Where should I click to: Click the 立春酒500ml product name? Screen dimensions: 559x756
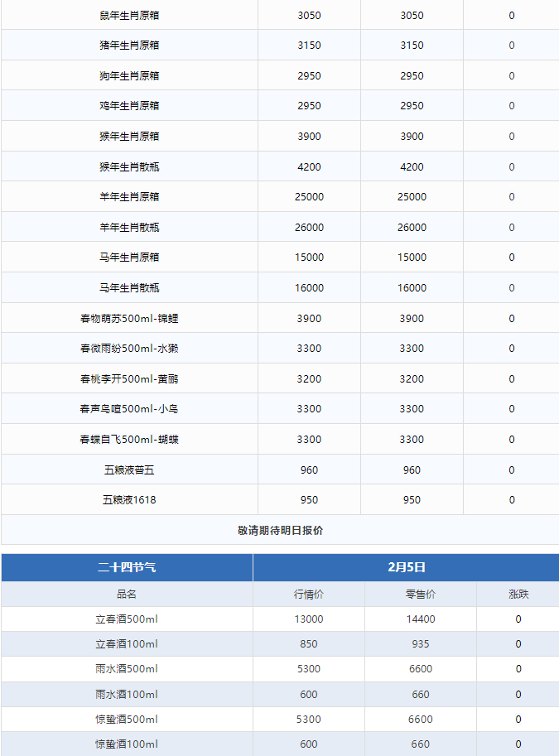(x=127, y=619)
